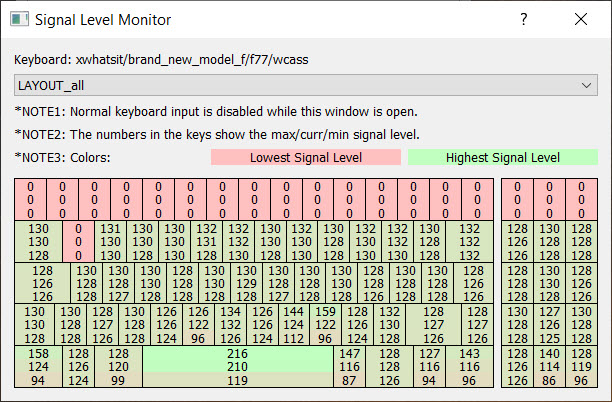Click the key reading 134/132/126

230,325
